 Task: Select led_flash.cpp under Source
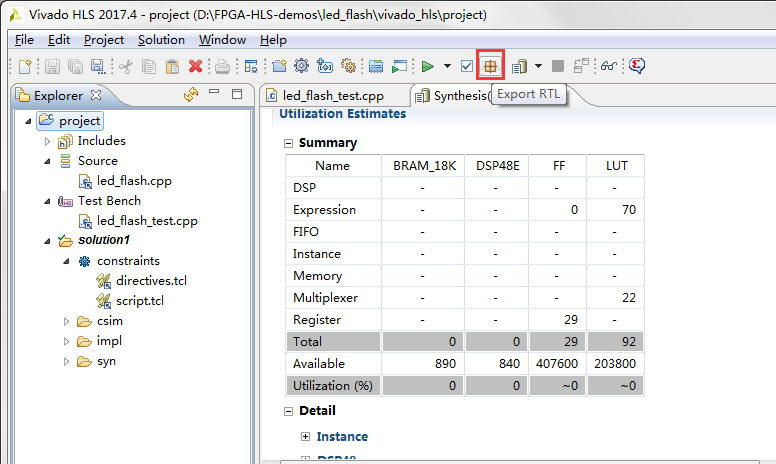coord(134,181)
